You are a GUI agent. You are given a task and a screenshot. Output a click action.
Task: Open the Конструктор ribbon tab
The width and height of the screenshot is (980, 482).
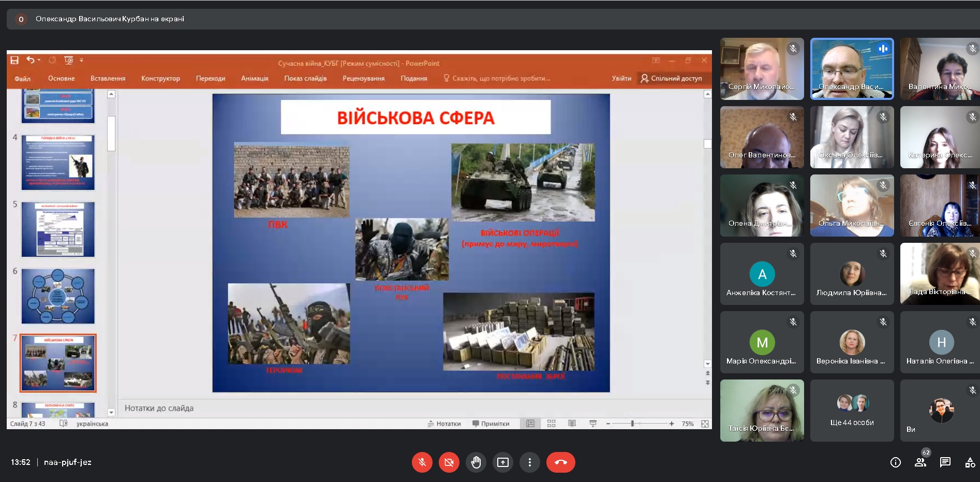pyautogui.click(x=160, y=79)
